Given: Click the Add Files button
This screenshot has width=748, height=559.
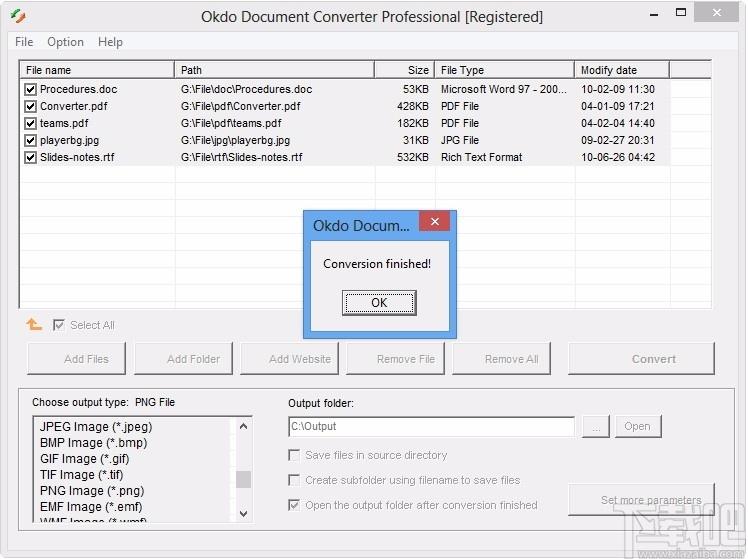Looking at the screenshot, I should (77, 359).
